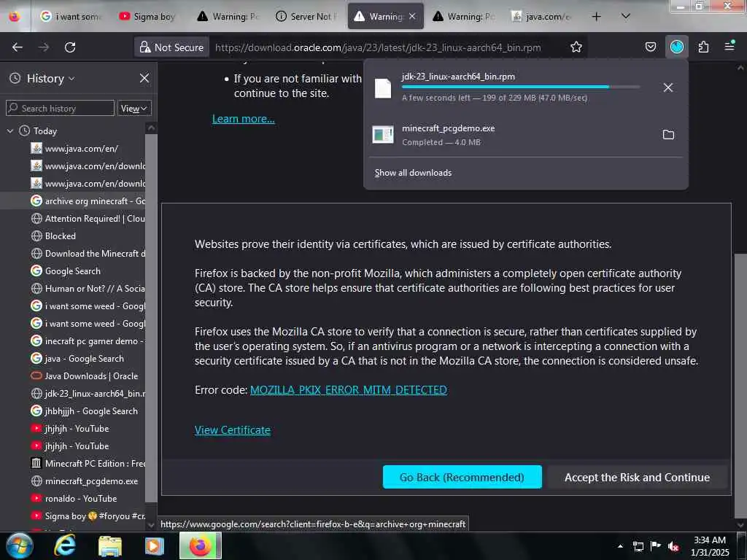Close the active Warning tab

[x=413, y=16]
